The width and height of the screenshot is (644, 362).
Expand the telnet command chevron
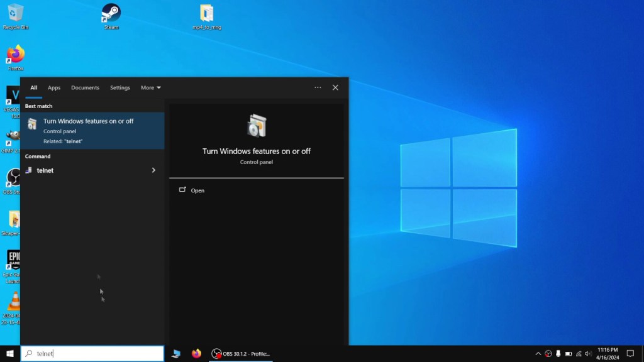(153, 170)
